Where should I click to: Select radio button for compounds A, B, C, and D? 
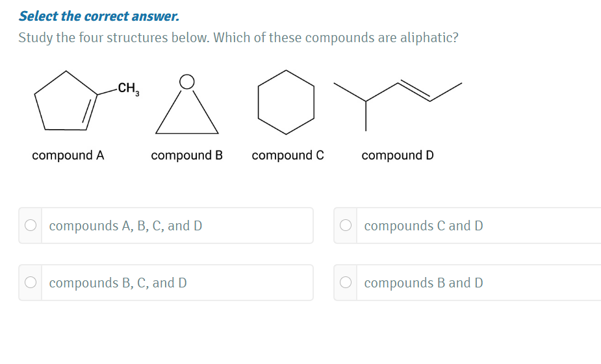tap(31, 225)
